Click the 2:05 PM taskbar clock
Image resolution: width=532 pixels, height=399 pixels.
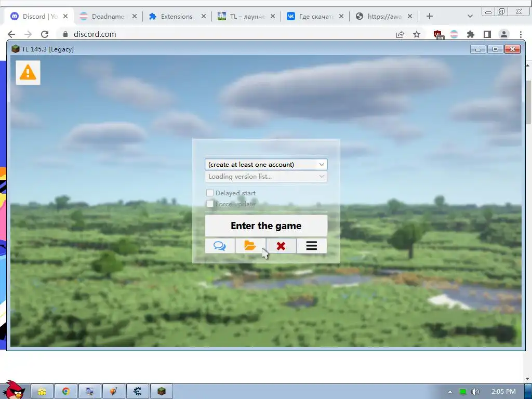pos(503,392)
